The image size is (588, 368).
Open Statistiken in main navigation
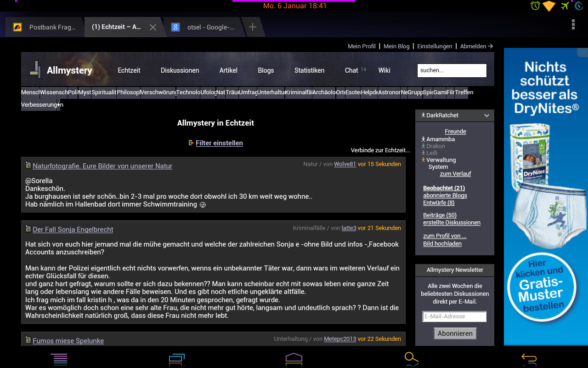[x=309, y=70]
